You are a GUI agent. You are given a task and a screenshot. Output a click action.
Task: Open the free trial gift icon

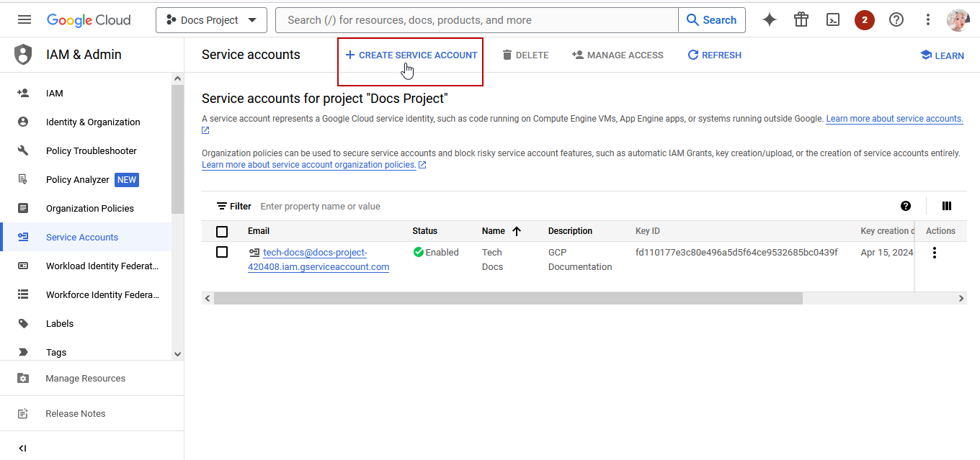[x=801, y=19]
